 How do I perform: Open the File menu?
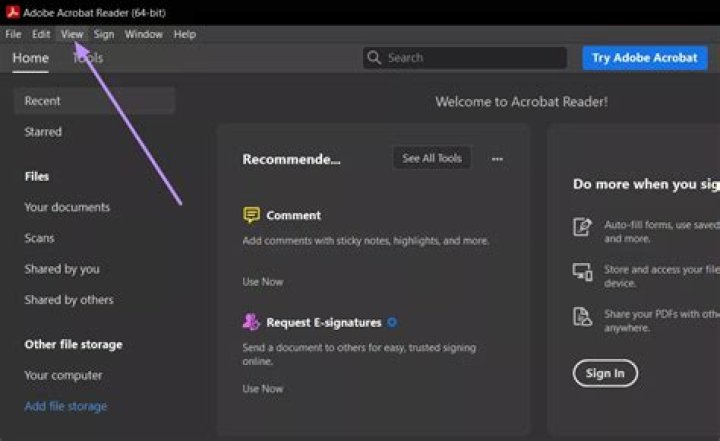[x=13, y=34]
